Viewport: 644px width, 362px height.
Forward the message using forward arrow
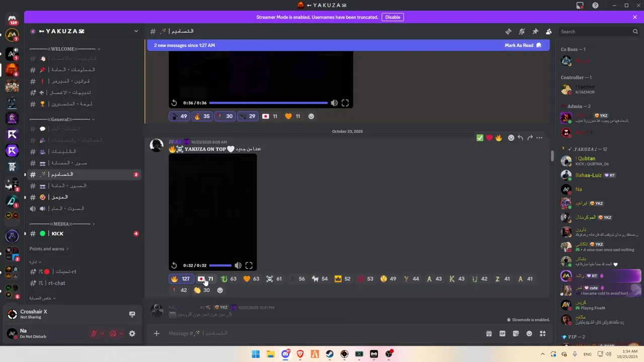pos(530,138)
